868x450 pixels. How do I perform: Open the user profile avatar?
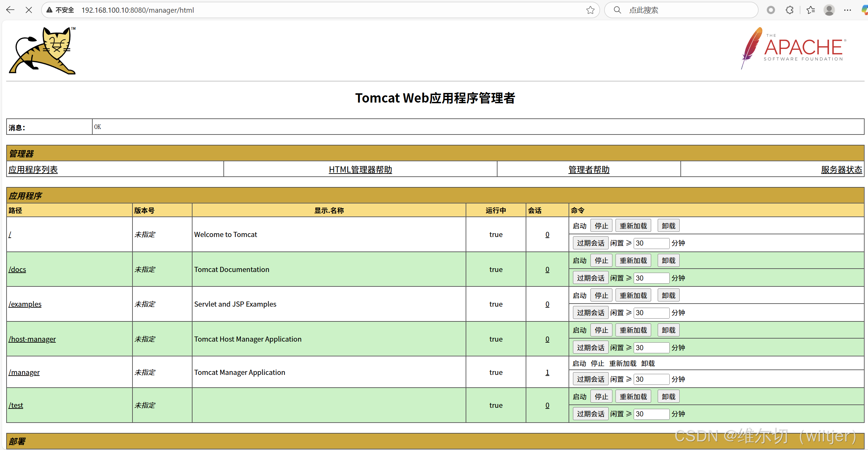829,10
